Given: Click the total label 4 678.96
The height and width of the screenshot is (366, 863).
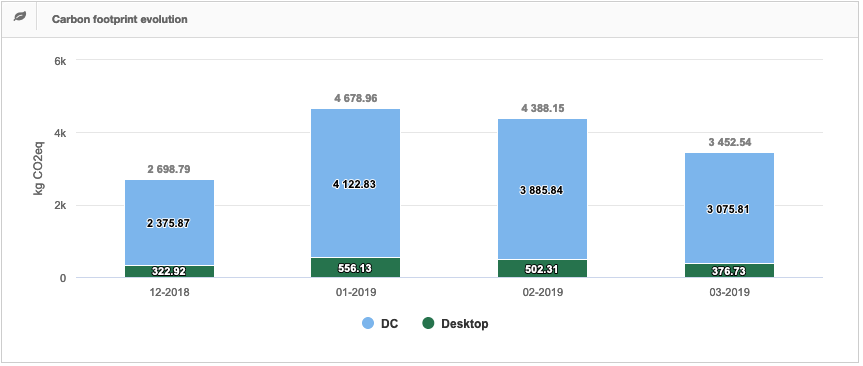Looking at the screenshot, I should pyautogui.click(x=356, y=99).
